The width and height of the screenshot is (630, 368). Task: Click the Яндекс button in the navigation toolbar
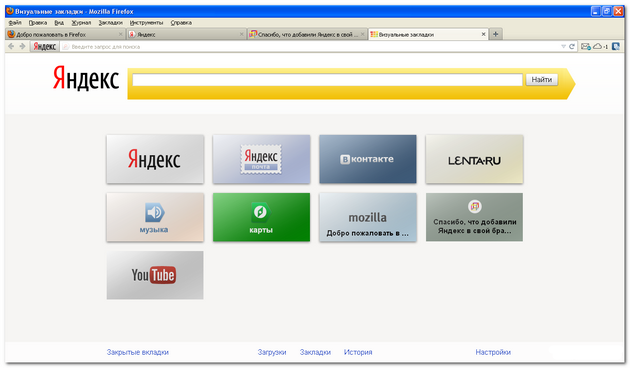pyautogui.click(x=45, y=47)
